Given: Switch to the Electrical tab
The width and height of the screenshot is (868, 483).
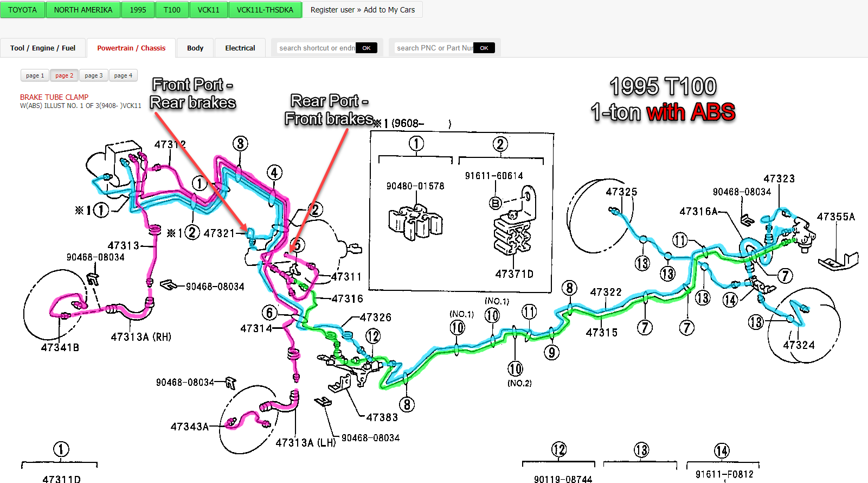Looking at the screenshot, I should coord(240,48).
